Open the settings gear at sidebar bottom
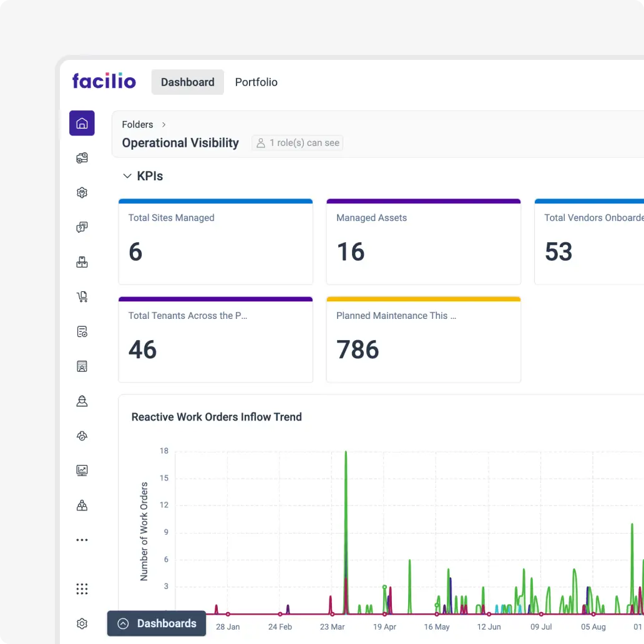The image size is (644, 644). click(82, 623)
